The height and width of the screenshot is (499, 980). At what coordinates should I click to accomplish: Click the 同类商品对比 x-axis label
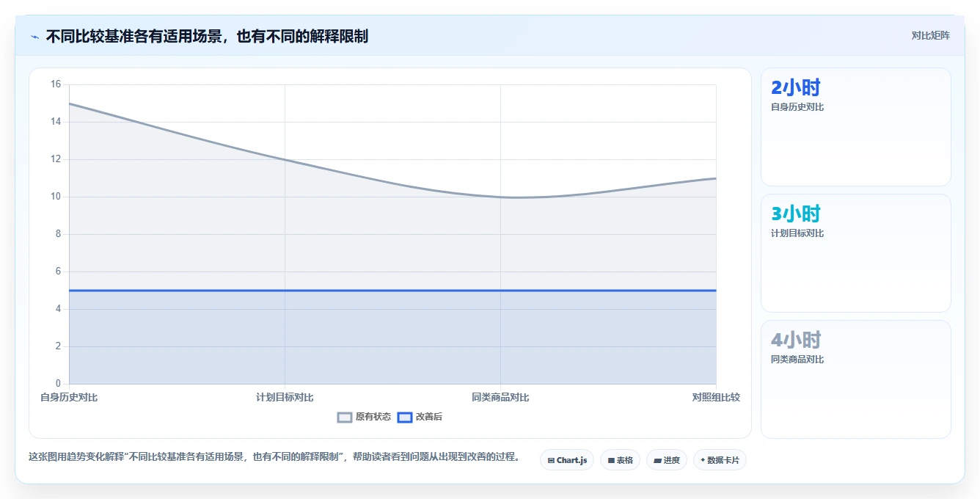pos(500,397)
